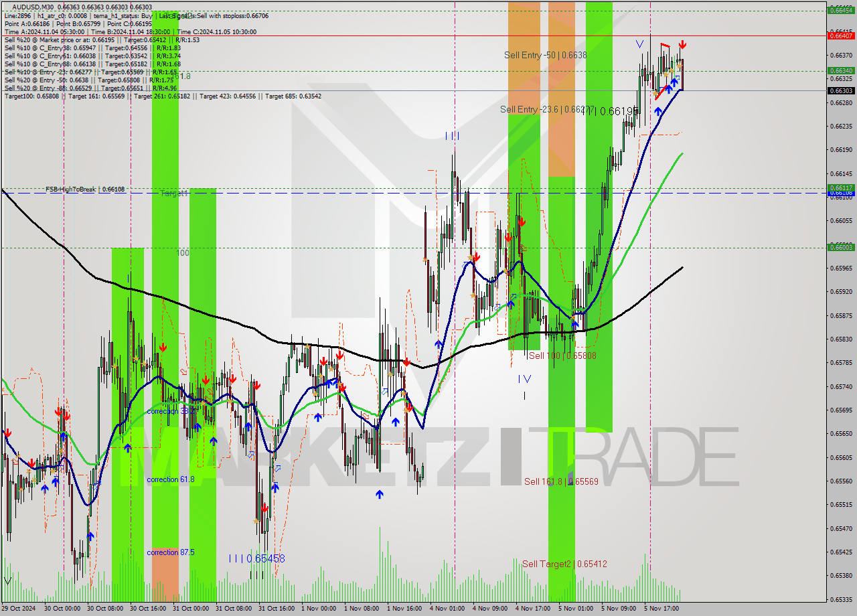The width and height of the screenshot is (857, 616).
Task: Click the 0.65425 price axis value
Action: (841, 552)
